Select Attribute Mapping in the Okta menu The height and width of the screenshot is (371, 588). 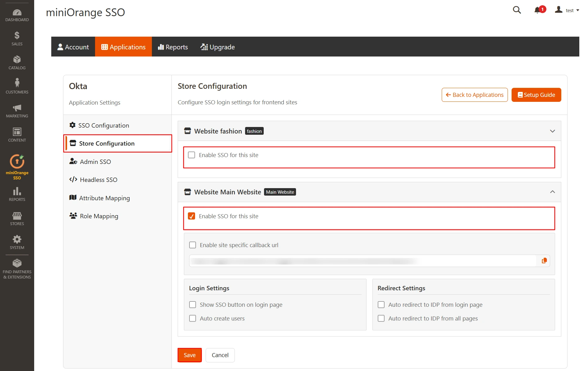click(x=104, y=198)
